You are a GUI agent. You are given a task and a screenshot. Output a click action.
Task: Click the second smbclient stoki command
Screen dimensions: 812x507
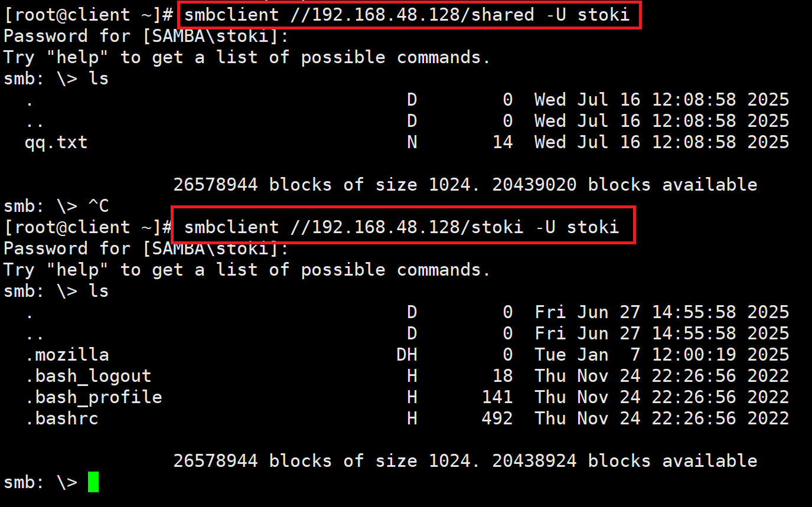pos(402,227)
